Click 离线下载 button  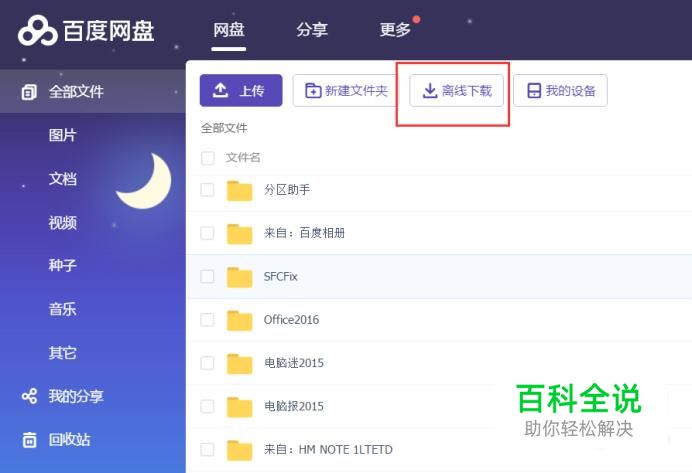[456, 90]
